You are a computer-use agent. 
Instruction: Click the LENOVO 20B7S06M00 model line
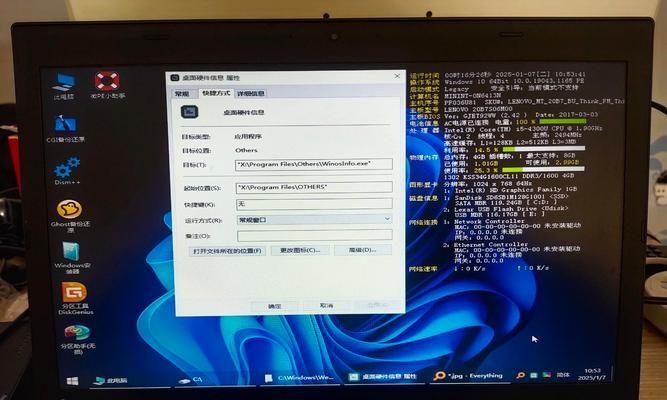click(x=476, y=109)
